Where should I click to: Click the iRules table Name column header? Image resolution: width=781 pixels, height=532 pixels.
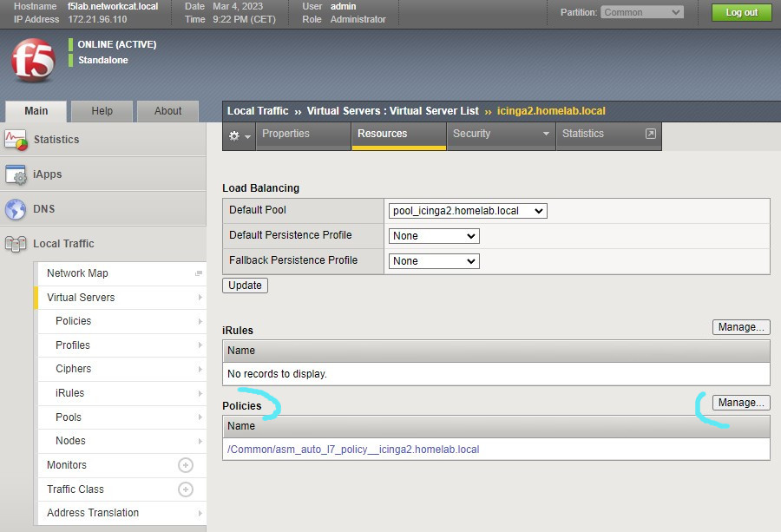[496, 351]
